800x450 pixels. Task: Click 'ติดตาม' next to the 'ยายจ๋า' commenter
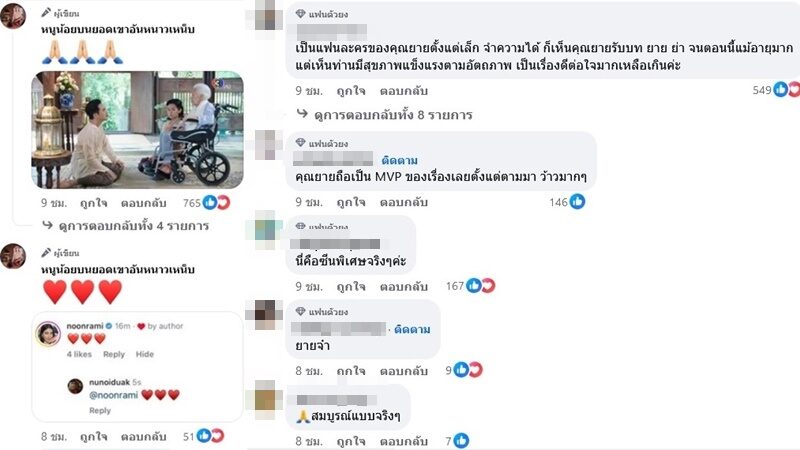(412, 329)
